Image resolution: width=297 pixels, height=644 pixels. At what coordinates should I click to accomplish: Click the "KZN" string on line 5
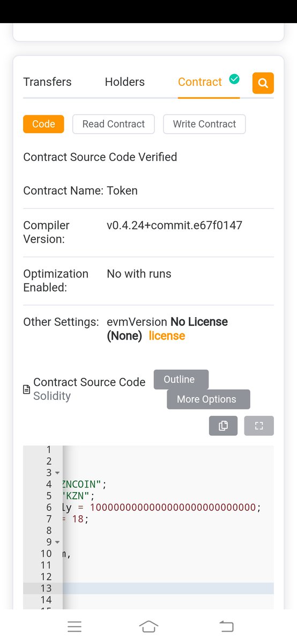click(77, 496)
